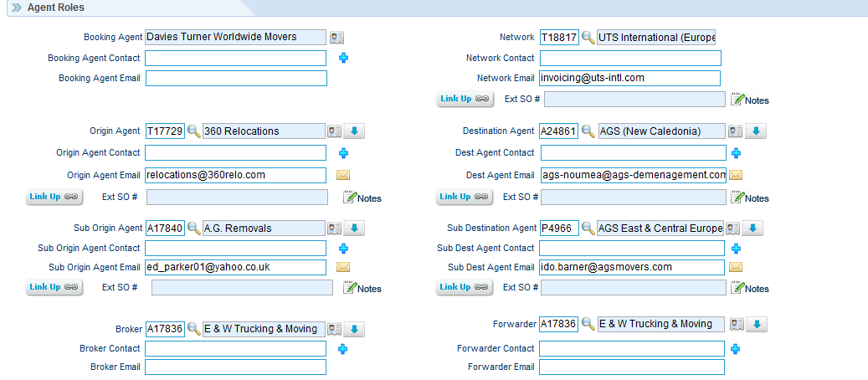Add a Booking Agent Contact with plus icon

point(343,58)
